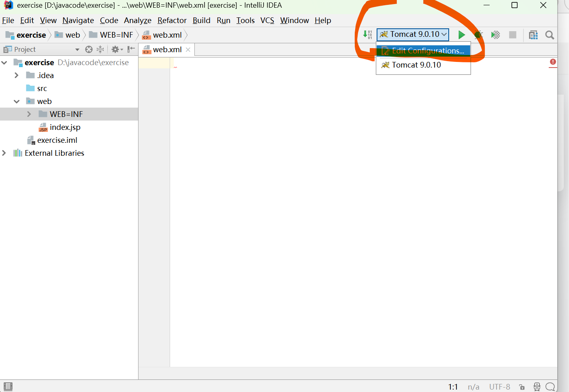
Task: Choose Tomcat 9.0.10 from the dropdown list
Action: point(423,65)
